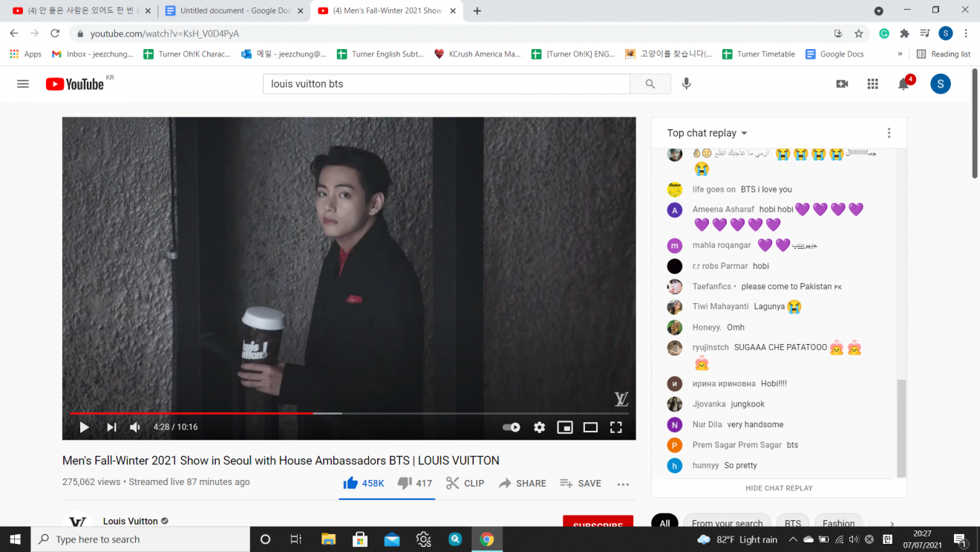This screenshot has width=980, height=552.
Task: Play the video
Action: [x=84, y=427]
